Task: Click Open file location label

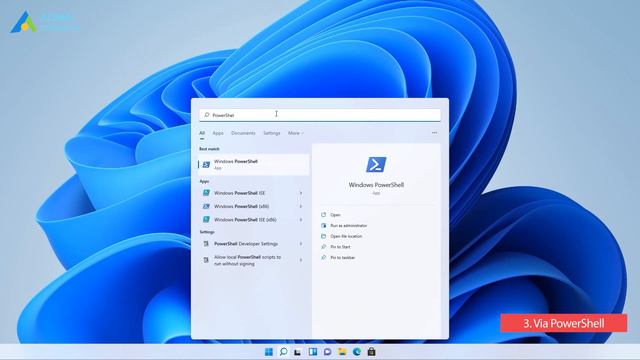Action: tap(346, 236)
